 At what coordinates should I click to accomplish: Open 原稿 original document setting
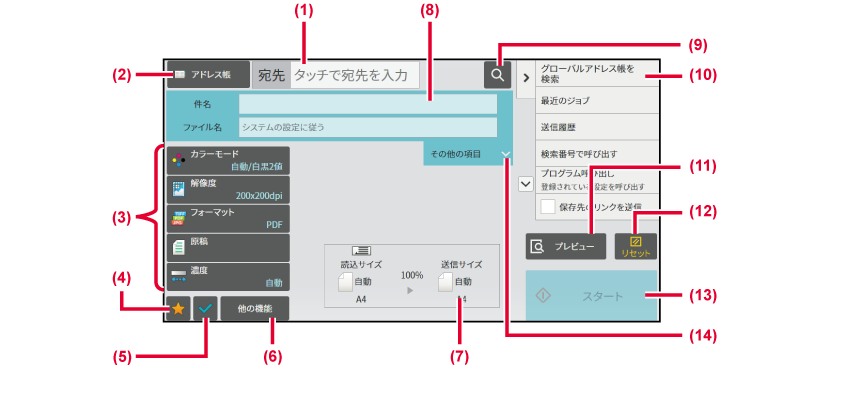[228, 247]
